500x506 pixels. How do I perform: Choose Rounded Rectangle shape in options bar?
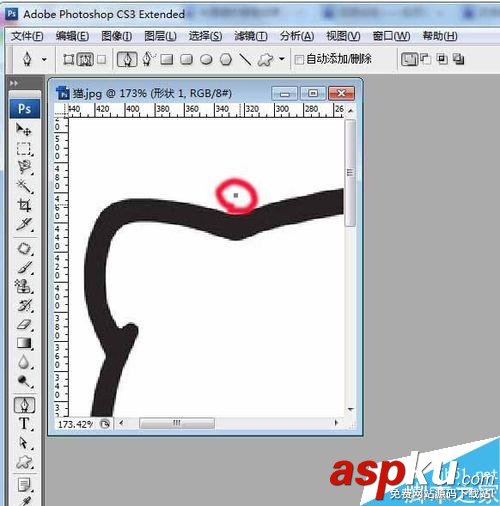tap(186, 60)
